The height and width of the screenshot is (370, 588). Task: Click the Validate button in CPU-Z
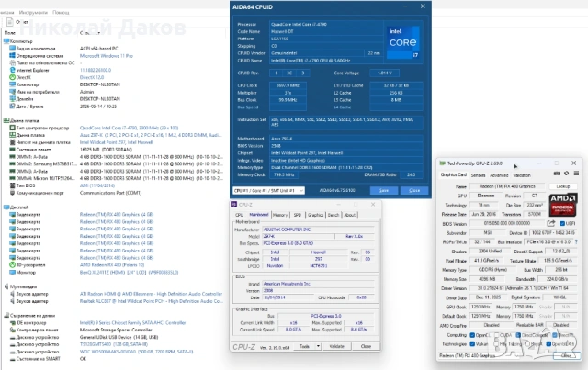(x=336, y=346)
